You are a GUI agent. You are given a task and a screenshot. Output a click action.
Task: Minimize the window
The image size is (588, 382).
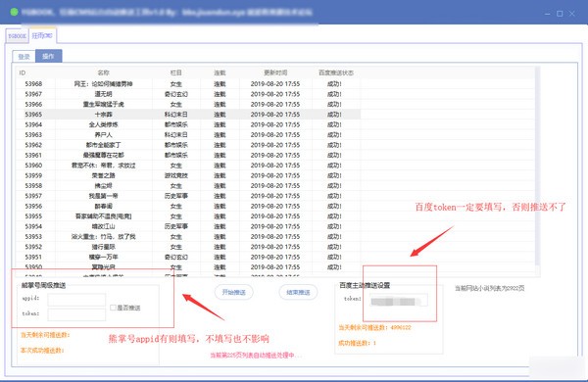(x=548, y=14)
